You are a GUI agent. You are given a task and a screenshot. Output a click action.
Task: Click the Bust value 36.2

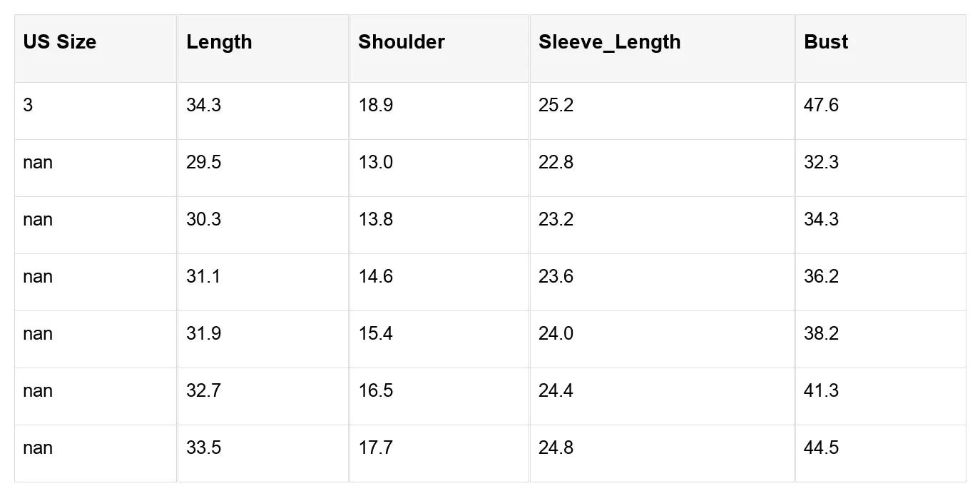coord(822,277)
